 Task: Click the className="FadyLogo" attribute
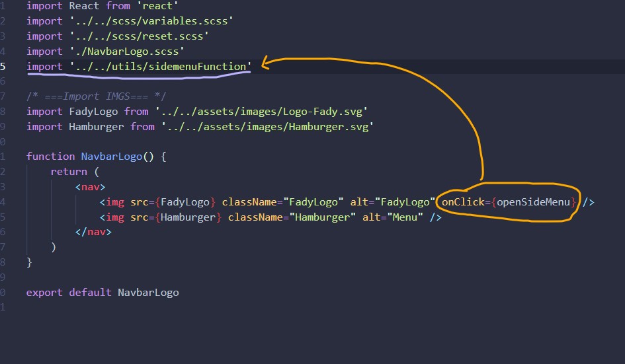coord(282,202)
